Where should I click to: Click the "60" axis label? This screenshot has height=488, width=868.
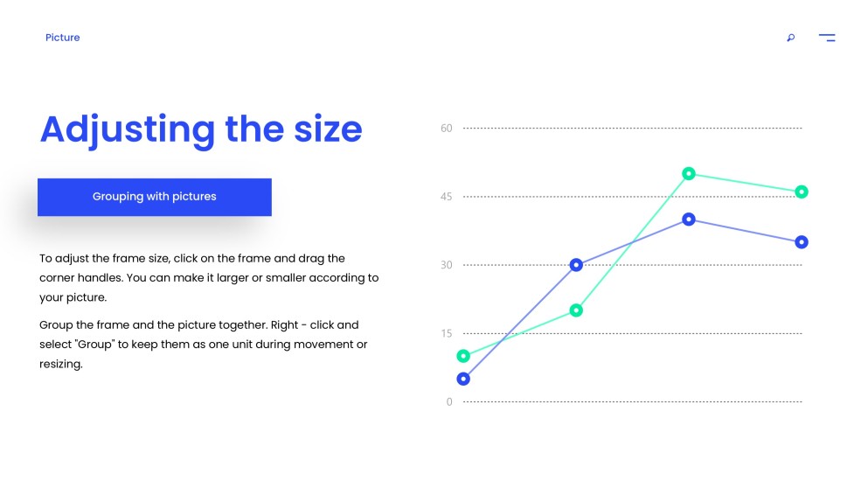[447, 129]
